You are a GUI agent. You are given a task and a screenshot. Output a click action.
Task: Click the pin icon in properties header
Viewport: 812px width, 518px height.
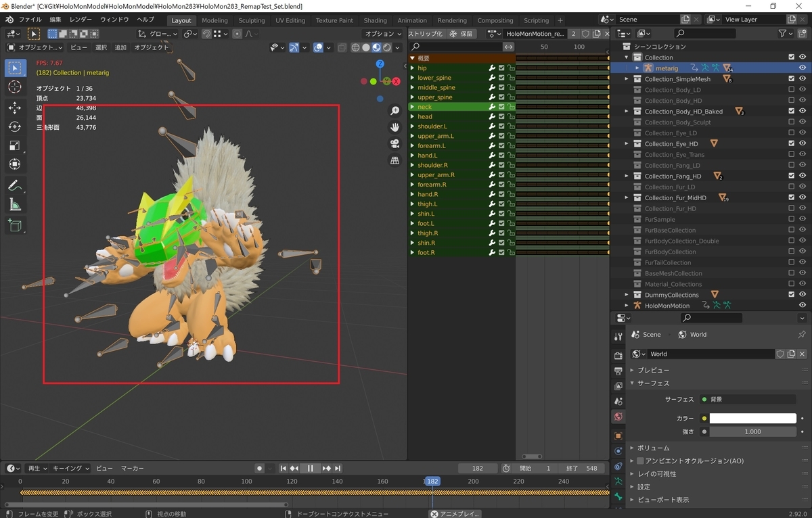[x=802, y=335]
